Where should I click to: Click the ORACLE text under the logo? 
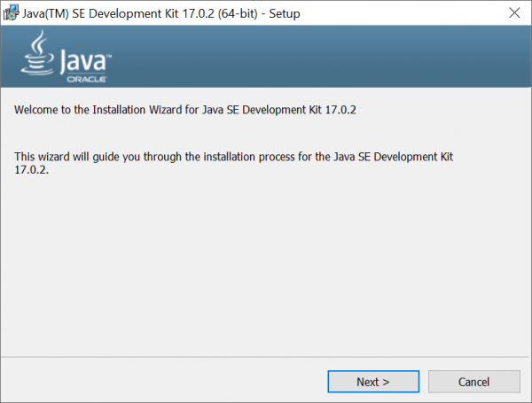tap(85, 80)
